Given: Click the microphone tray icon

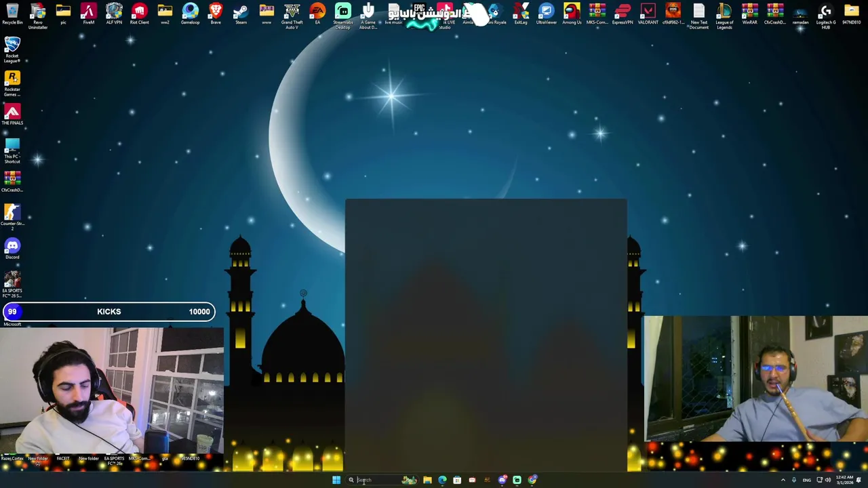Looking at the screenshot, I should pyautogui.click(x=794, y=480).
